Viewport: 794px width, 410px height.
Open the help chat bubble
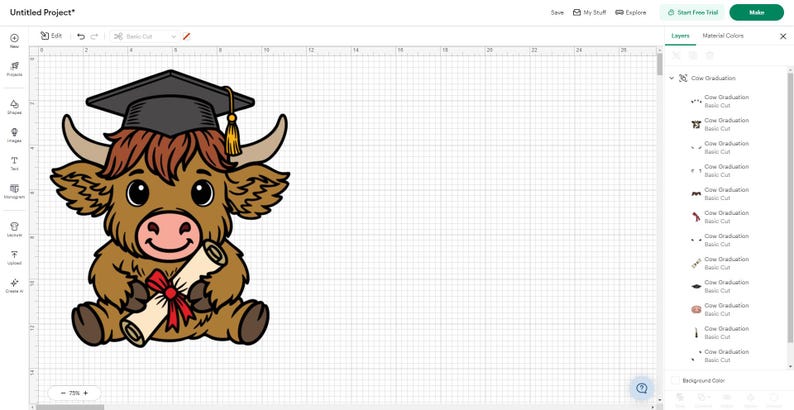[642, 388]
